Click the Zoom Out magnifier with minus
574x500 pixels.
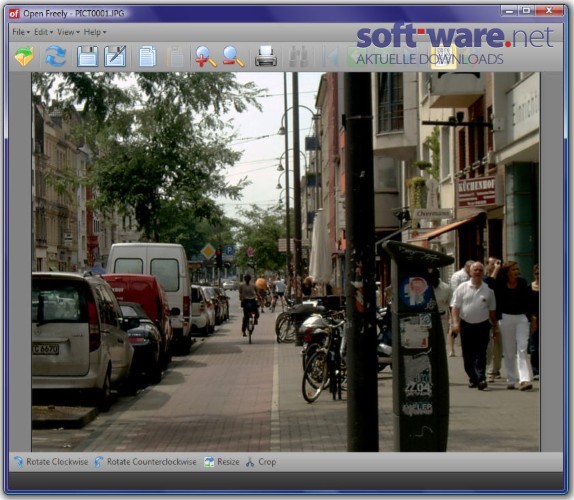click(233, 56)
